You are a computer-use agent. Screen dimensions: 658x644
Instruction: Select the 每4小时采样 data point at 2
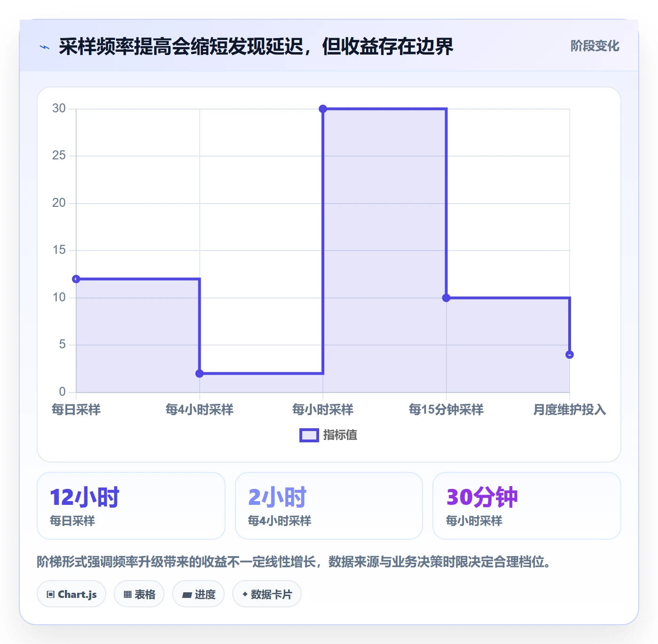click(199, 374)
